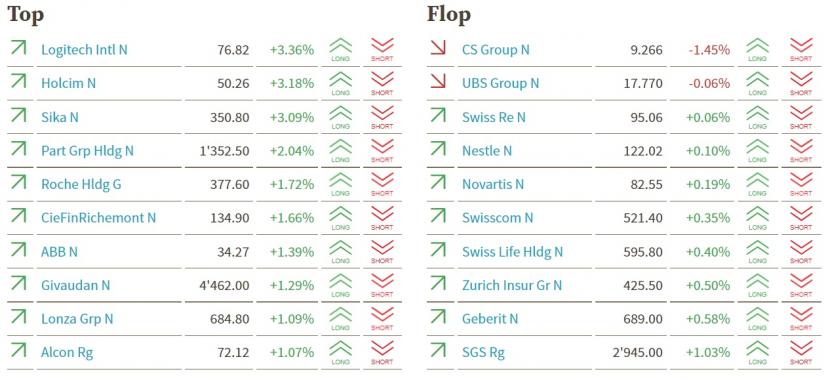Click the LONG icon for Geberit N
This screenshot has width=830, height=380.
[x=757, y=319]
